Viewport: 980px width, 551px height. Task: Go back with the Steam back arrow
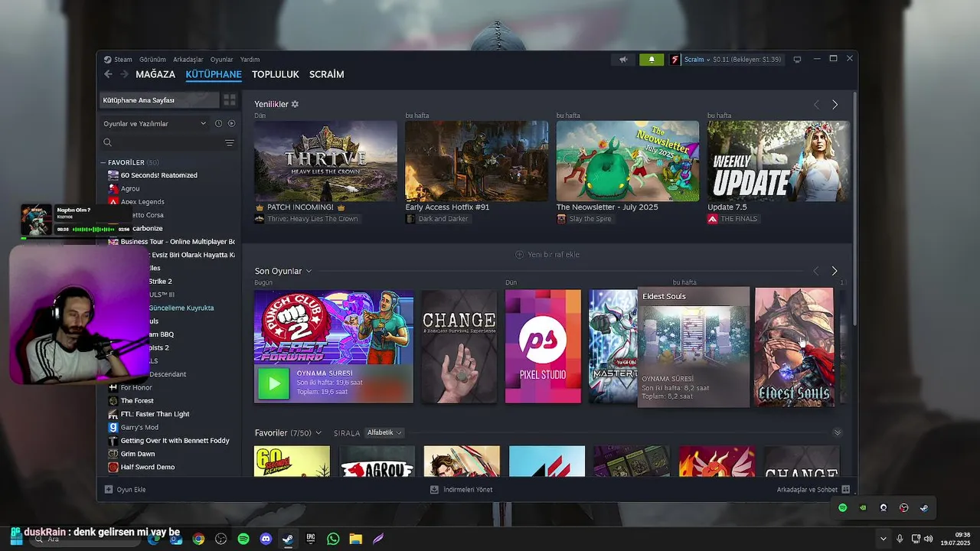tap(108, 74)
